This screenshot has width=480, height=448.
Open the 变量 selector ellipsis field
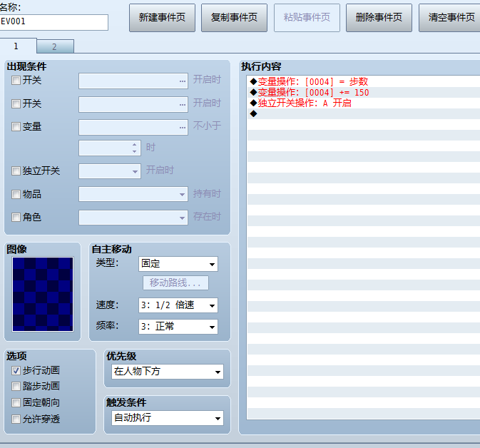[x=133, y=127]
